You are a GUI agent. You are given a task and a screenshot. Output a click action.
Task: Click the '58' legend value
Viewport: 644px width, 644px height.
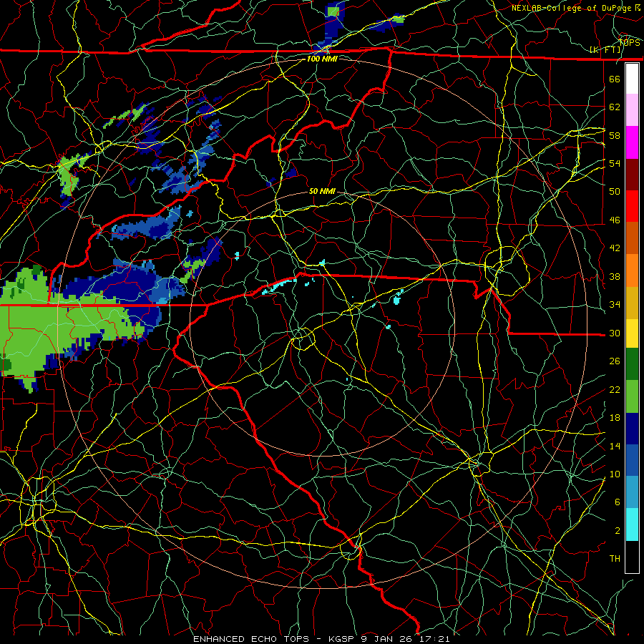(615, 135)
